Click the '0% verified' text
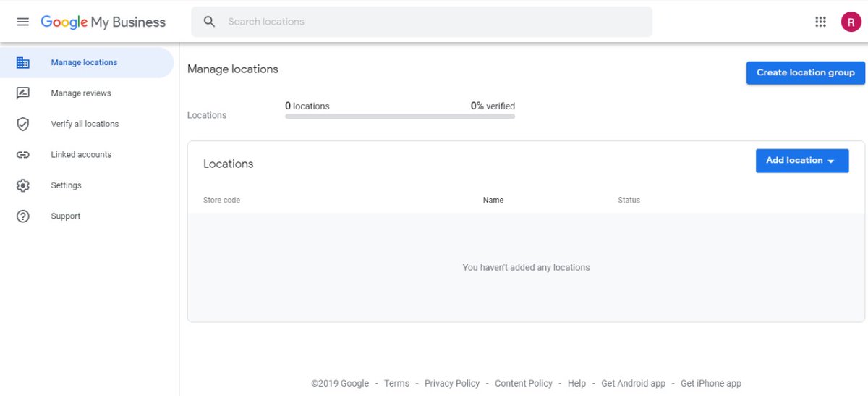Viewport: 868px width, 396px height. [x=493, y=106]
